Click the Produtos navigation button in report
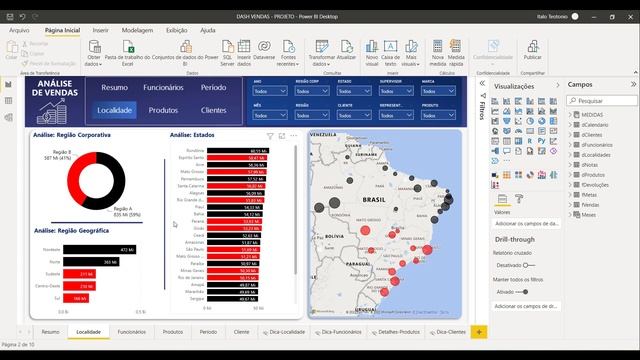Image resolution: width=640 pixels, height=360 pixels. point(163,110)
